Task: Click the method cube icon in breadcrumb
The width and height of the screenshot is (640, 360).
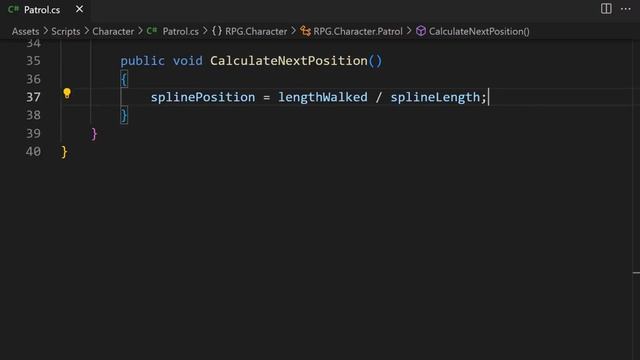Action: pyautogui.click(x=421, y=31)
